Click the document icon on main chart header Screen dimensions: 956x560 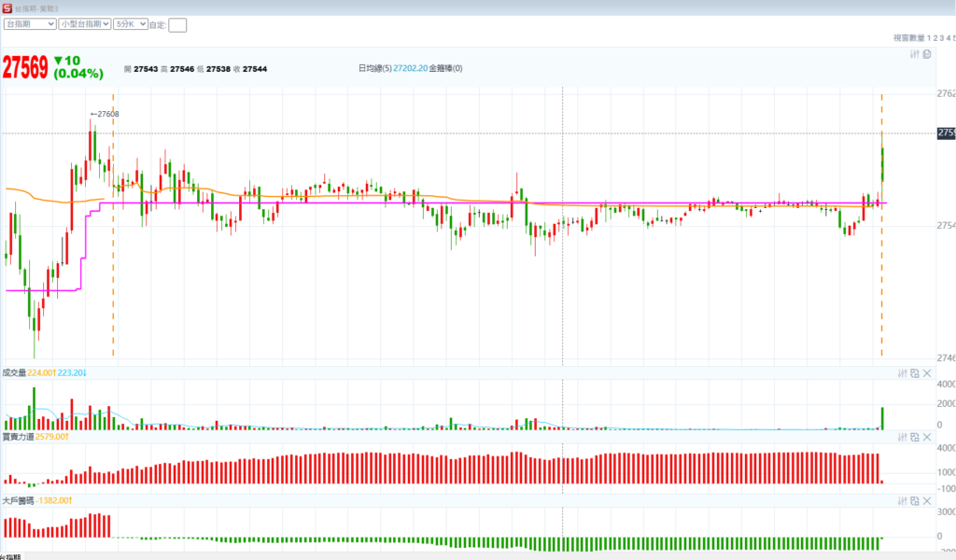coord(927,54)
